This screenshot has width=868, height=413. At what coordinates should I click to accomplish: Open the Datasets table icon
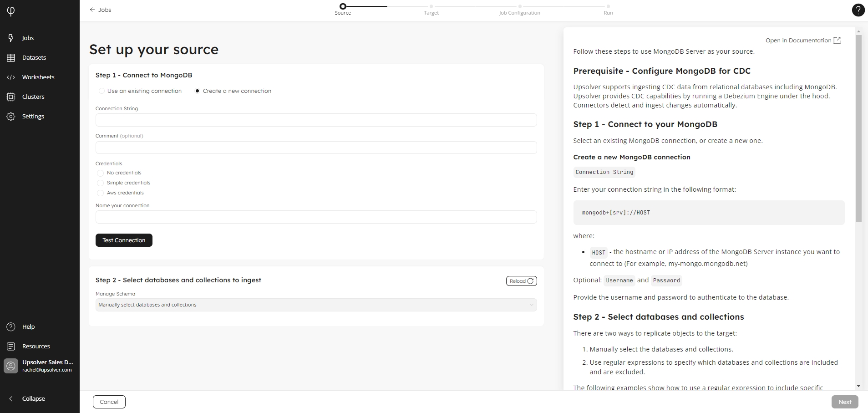[x=11, y=57]
